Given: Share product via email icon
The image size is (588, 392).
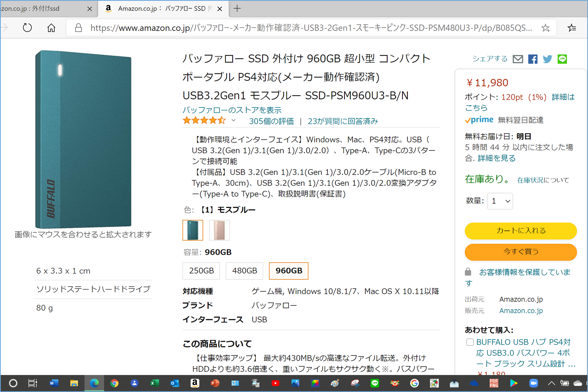Looking at the screenshot, I should (x=518, y=59).
